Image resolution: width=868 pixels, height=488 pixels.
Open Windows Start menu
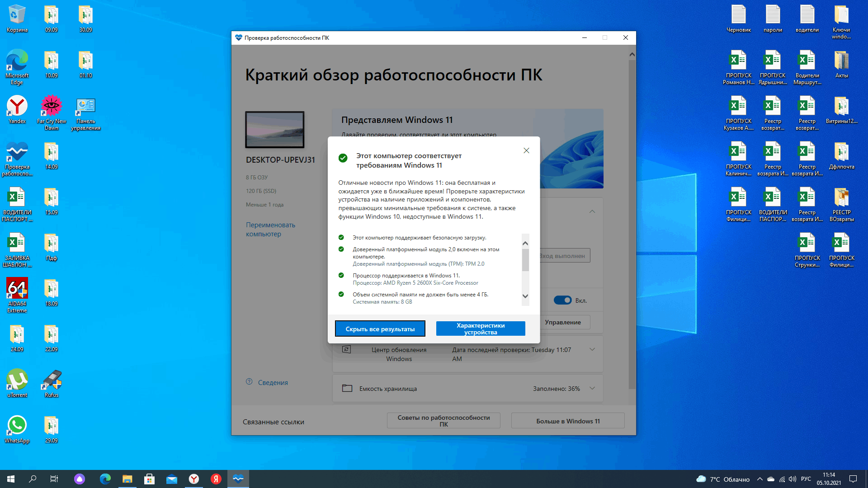pyautogui.click(x=11, y=479)
